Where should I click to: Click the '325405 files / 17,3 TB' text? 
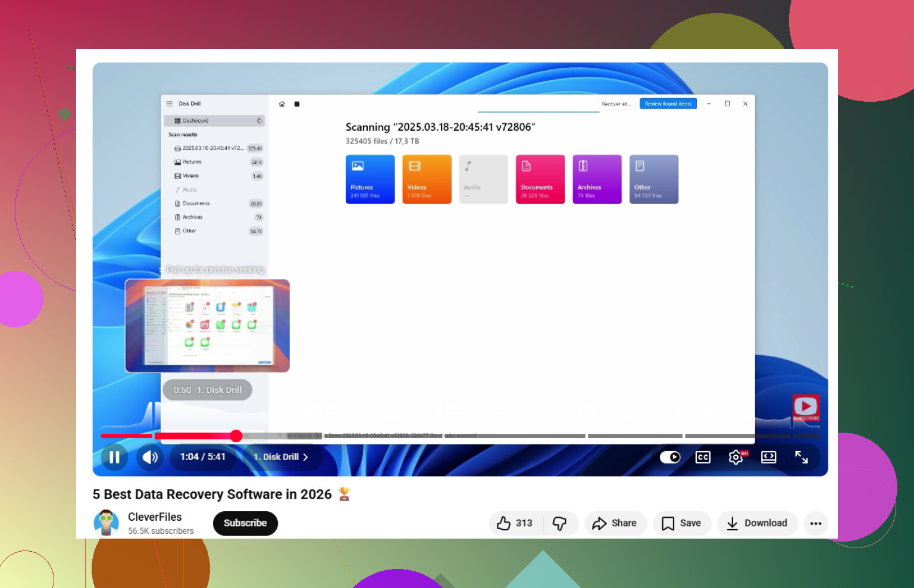pyautogui.click(x=382, y=142)
